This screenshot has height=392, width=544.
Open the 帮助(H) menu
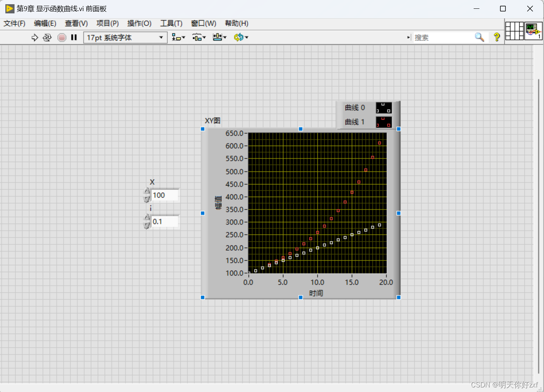pyautogui.click(x=236, y=23)
